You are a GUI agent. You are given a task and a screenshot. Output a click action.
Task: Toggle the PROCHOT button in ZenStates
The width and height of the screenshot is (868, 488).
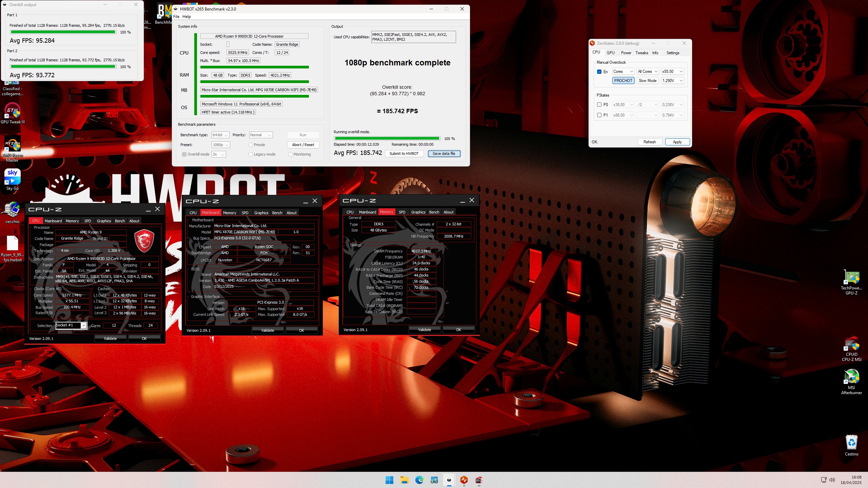click(x=623, y=81)
